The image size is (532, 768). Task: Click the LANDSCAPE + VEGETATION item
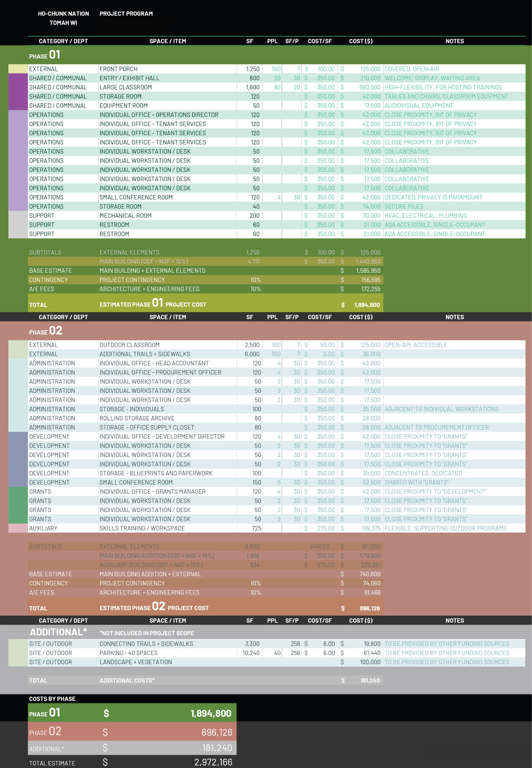point(135,662)
